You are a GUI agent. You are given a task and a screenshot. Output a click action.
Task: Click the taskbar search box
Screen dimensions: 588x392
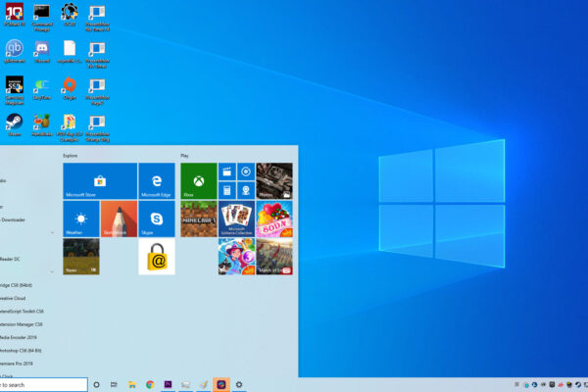[43, 385]
